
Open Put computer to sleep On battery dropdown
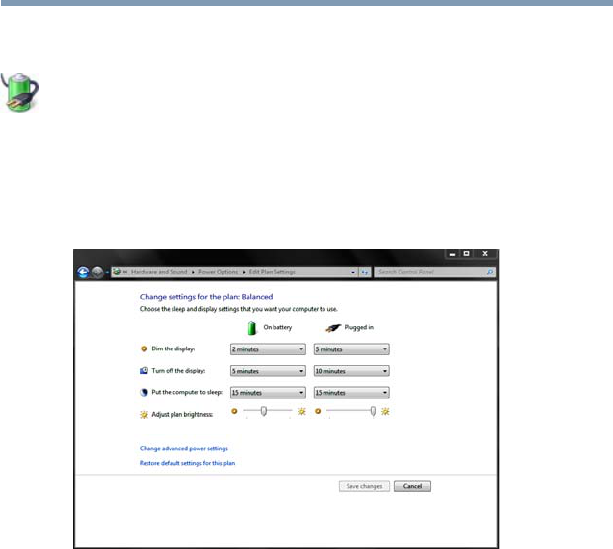click(268, 393)
